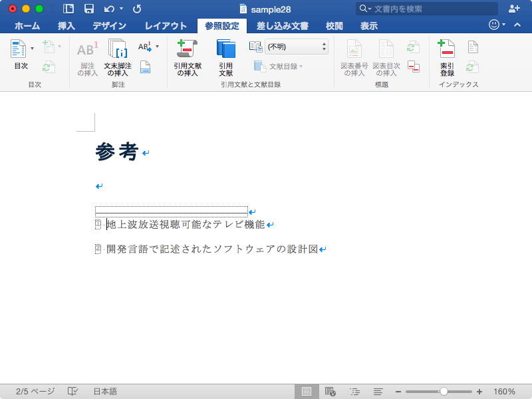
Task: Click the 日本語 language indicator
Action: [x=105, y=392]
